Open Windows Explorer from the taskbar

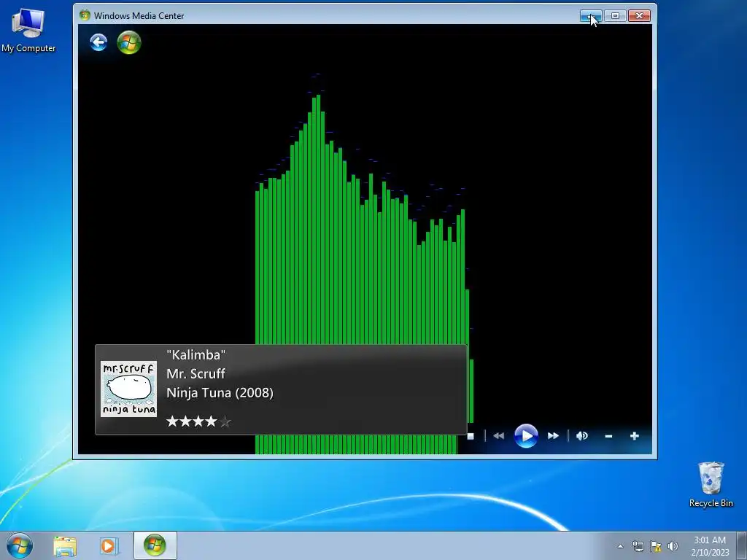(x=65, y=545)
